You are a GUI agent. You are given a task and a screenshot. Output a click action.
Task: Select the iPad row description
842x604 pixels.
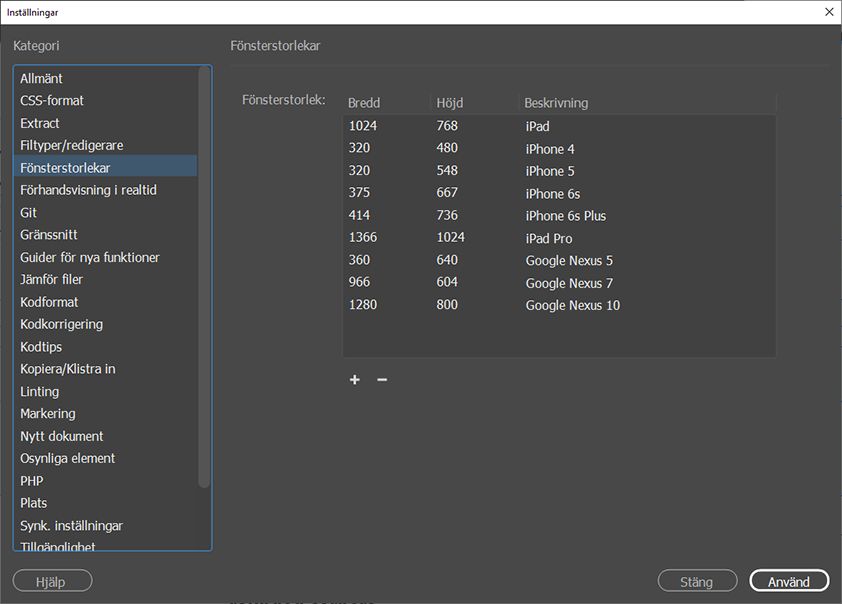tap(537, 126)
